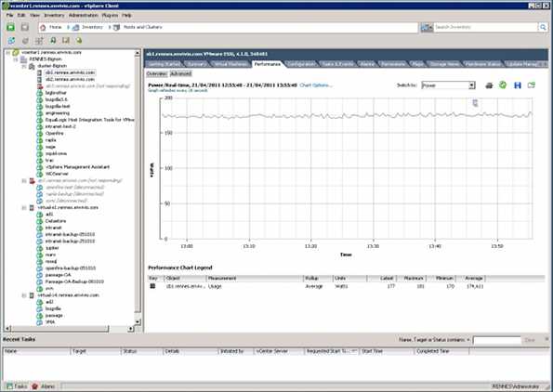The width and height of the screenshot is (553, 392).
Task: Click the inventory tree scrollbar up arrow
Action: coord(138,53)
